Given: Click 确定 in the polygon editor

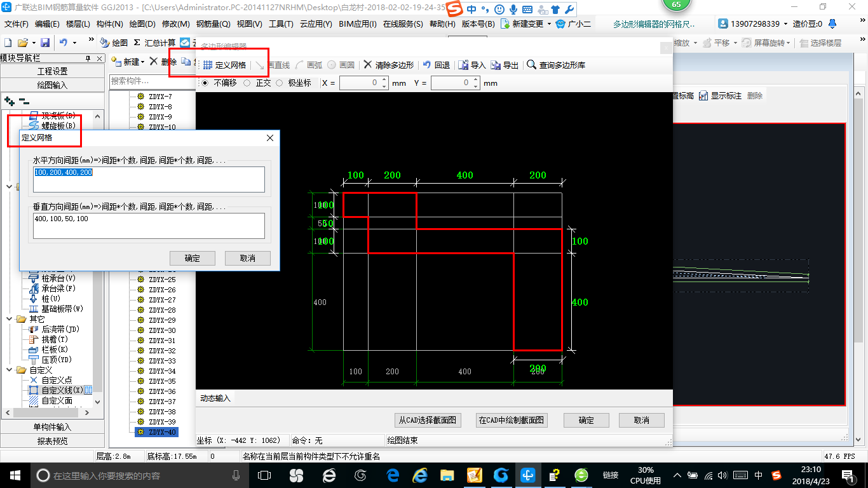Looking at the screenshot, I should click(x=587, y=420).
